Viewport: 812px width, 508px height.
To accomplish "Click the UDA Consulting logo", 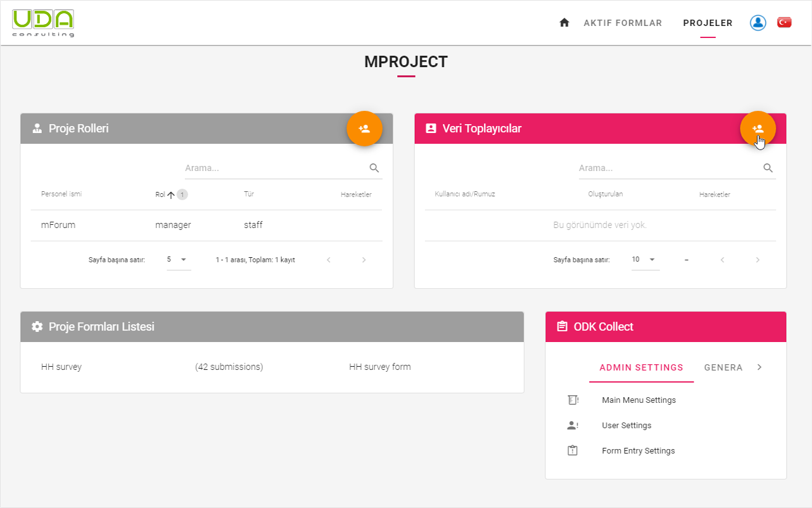I will [43, 23].
